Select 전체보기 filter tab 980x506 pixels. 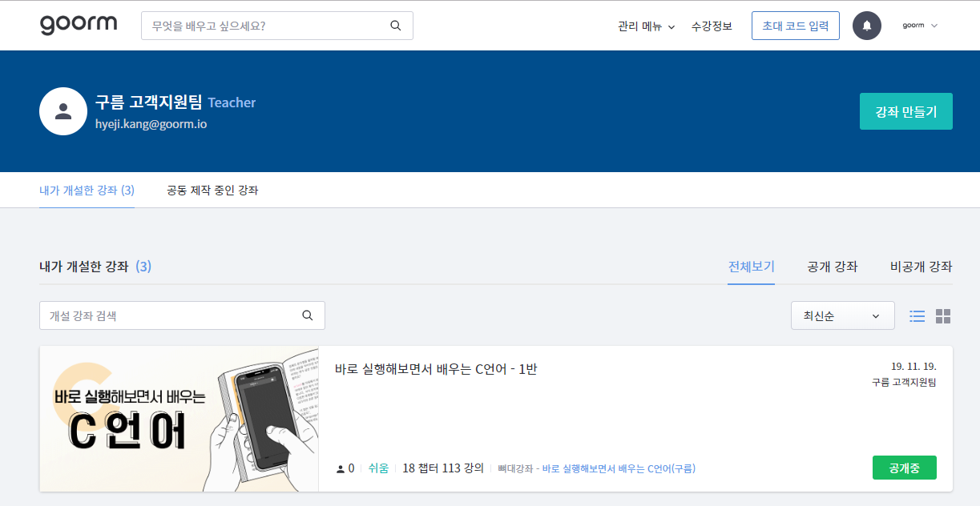pos(751,267)
